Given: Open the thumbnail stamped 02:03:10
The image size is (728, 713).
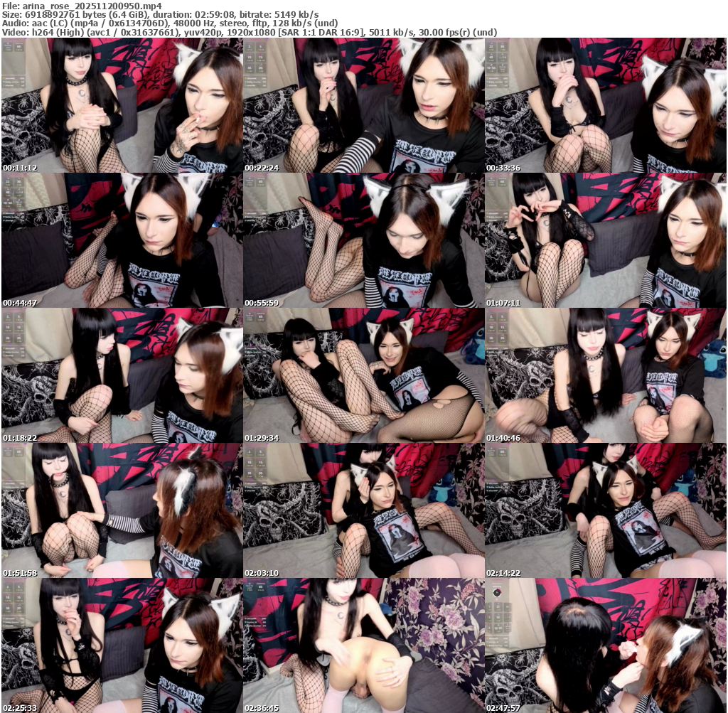Looking at the screenshot, I should pos(363,510).
